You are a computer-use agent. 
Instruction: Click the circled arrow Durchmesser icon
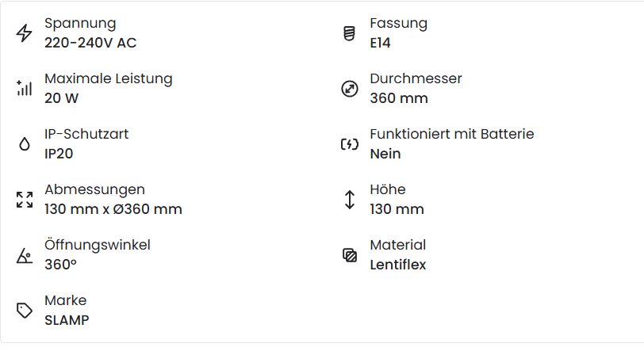tap(350, 89)
